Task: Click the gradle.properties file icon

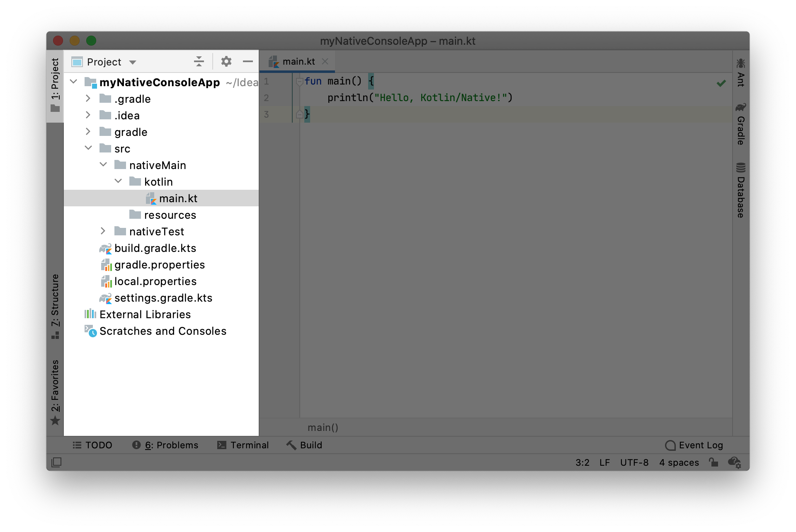Action: (106, 265)
